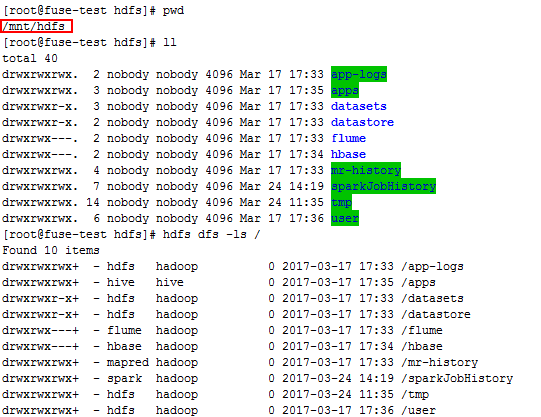Click the 'total 40' line
This screenshot has width=541, height=417.
tap(30, 58)
